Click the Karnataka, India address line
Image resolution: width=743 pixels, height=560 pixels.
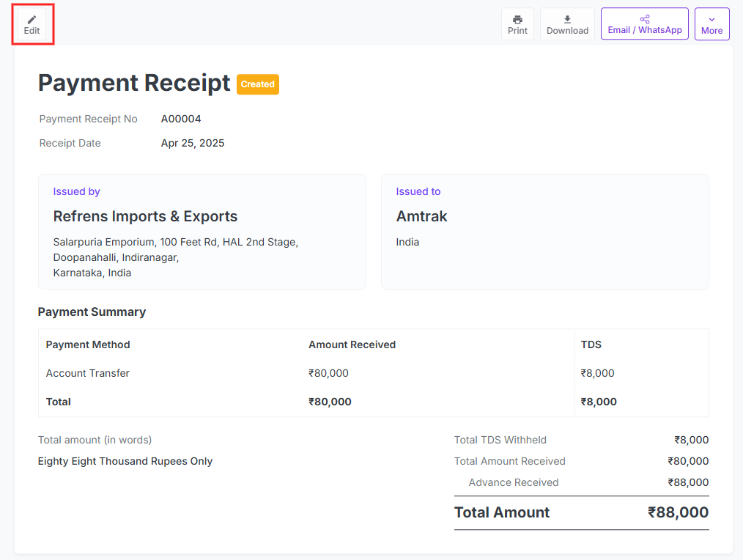click(x=92, y=273)
